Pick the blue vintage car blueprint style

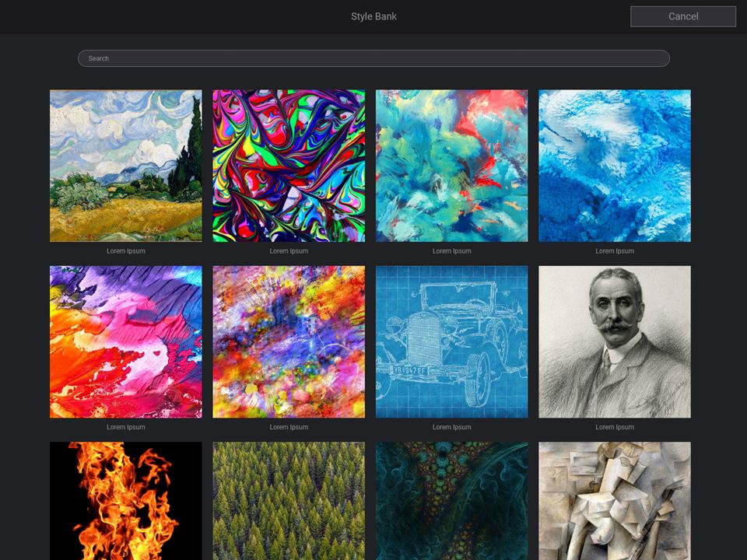pyautogui.click(x=451, y=342)
